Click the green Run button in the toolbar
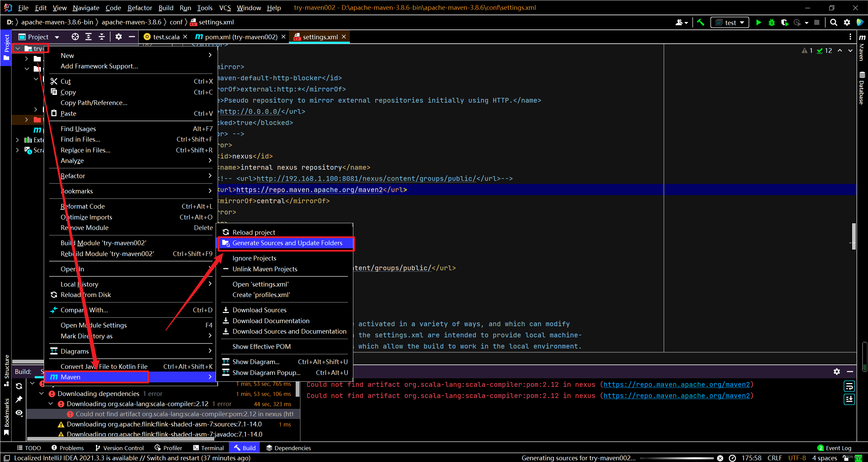This screenshot has height=462, width=868. tap(758, 22)
